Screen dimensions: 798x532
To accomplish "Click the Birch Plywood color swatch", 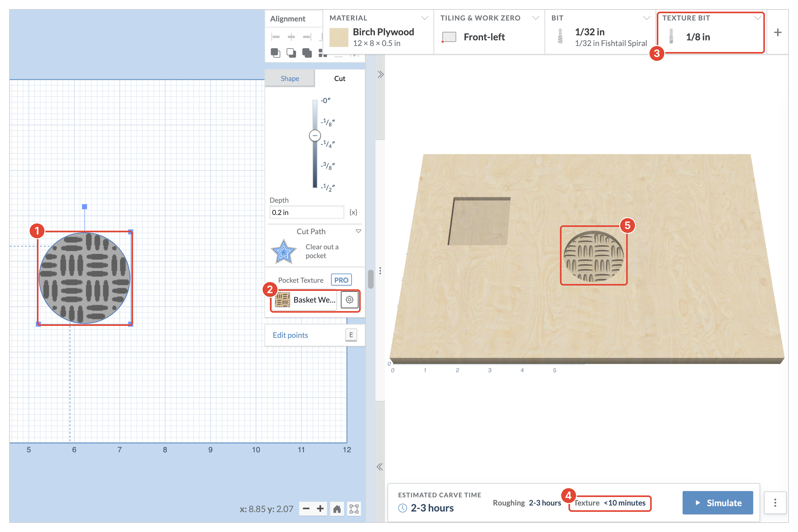I will pos(339,37).
